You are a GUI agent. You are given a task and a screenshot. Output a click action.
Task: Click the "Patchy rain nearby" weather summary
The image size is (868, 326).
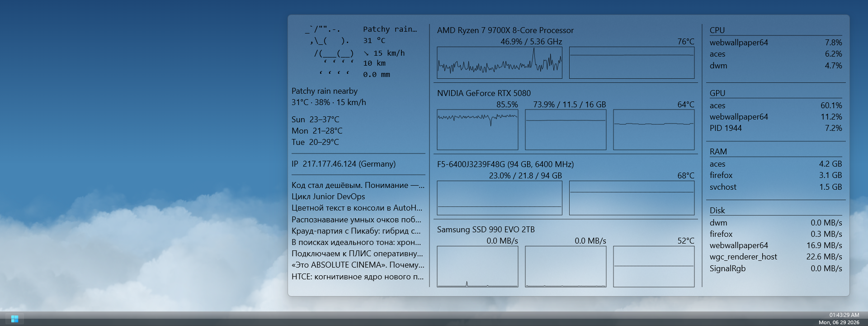pyautogui.click(x=325, y=91)
